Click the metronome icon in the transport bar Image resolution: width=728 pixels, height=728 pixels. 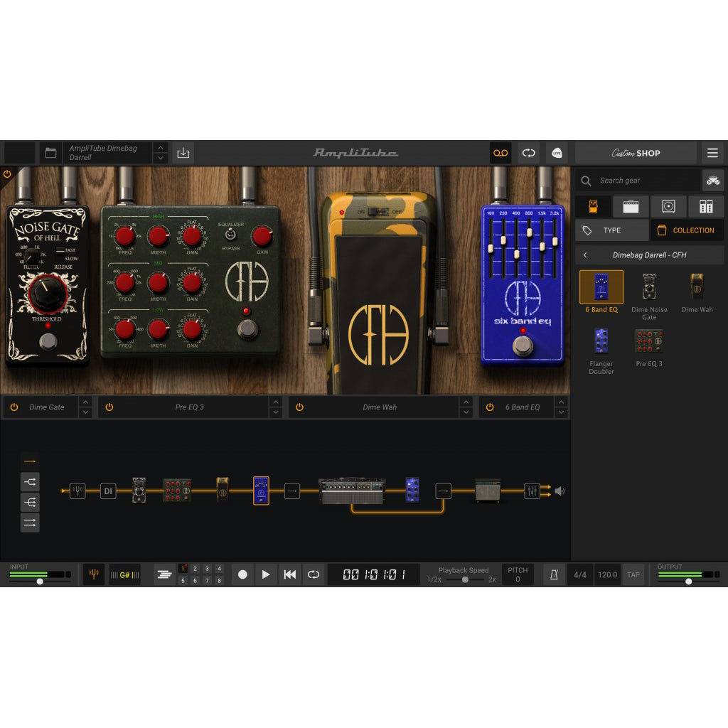(x=554, y=574)
